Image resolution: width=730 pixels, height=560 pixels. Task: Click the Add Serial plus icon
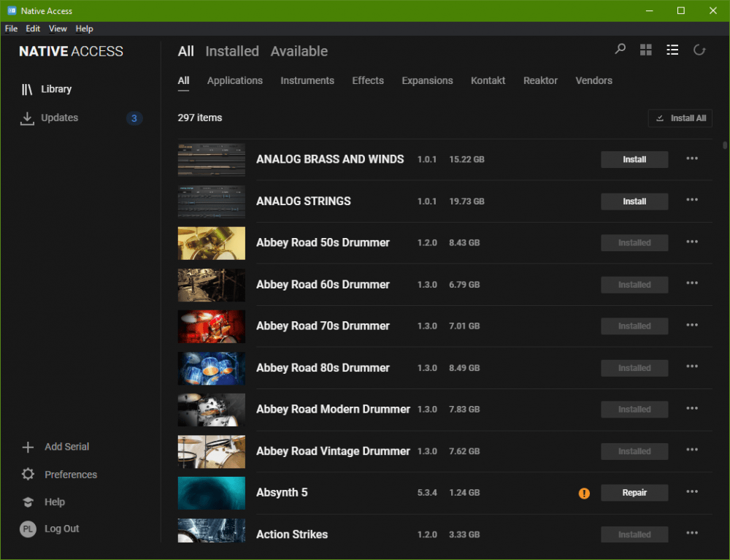(28, 447)
